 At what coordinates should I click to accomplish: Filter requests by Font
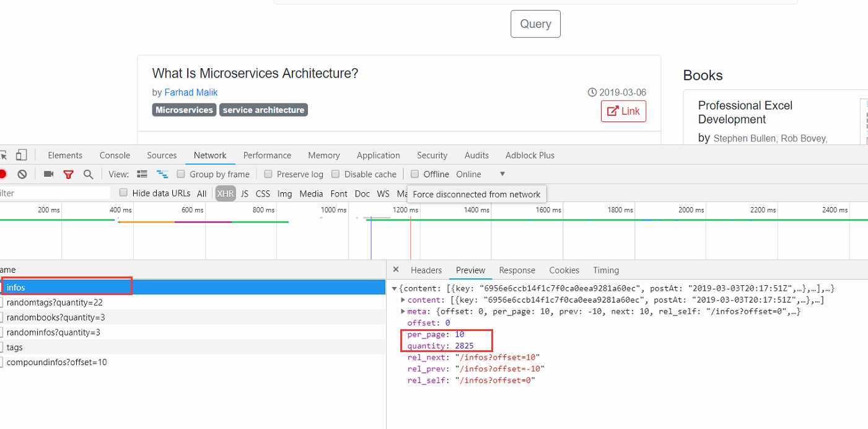pos(339,193)
